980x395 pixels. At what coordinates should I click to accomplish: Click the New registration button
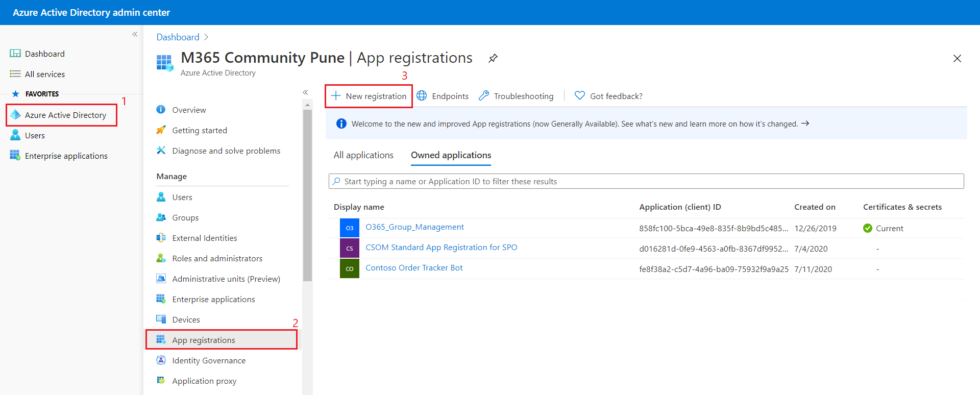coord(369,96)
